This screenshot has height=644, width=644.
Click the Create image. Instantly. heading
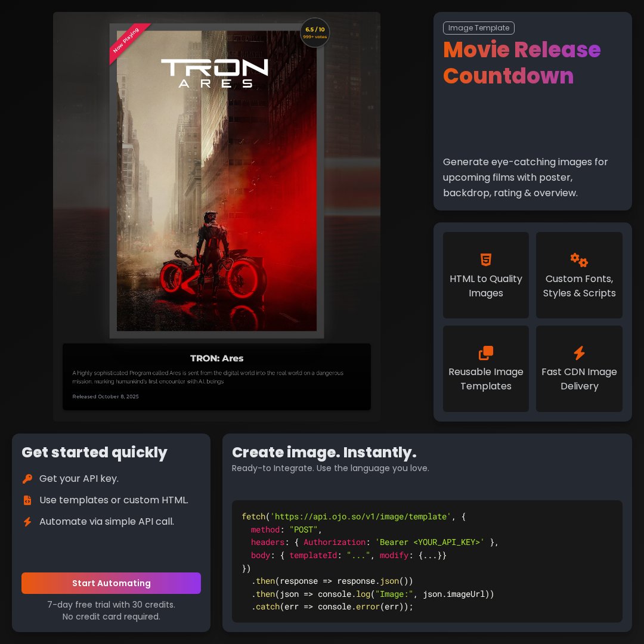pyautogui.click(x=324, y=452)
